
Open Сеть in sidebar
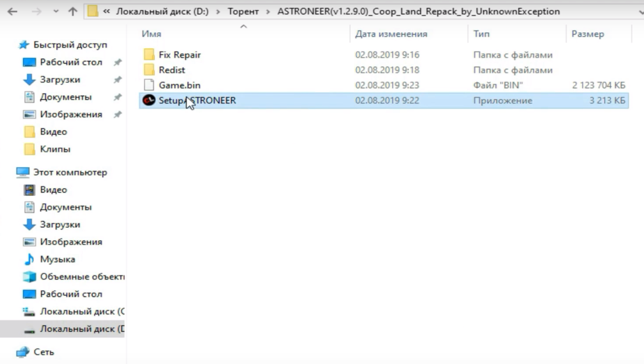tap(43, 352)
